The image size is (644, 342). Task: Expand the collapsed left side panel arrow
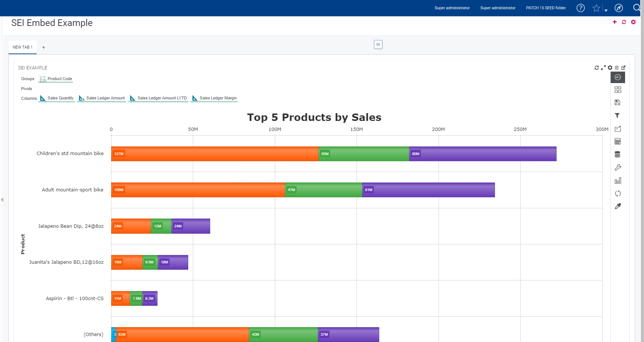[2, 200]
